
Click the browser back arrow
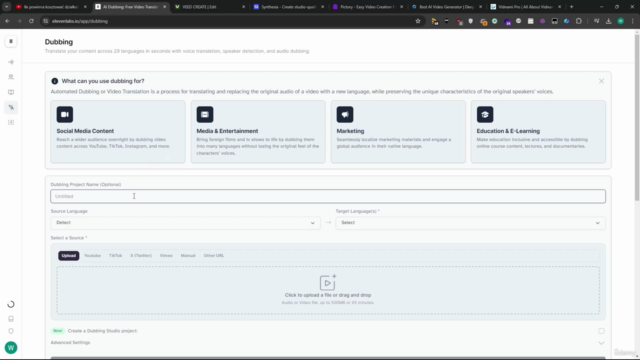pos(7,21)
